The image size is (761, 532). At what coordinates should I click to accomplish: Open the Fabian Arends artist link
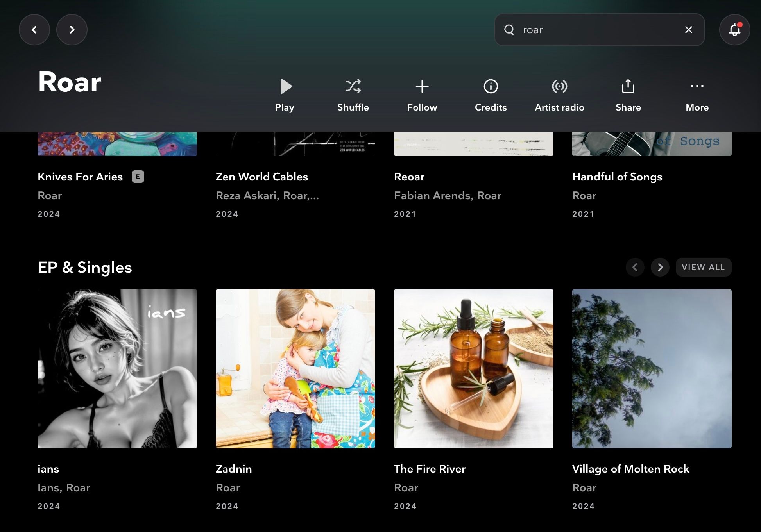pyautogui.click(x=432, y=195)
